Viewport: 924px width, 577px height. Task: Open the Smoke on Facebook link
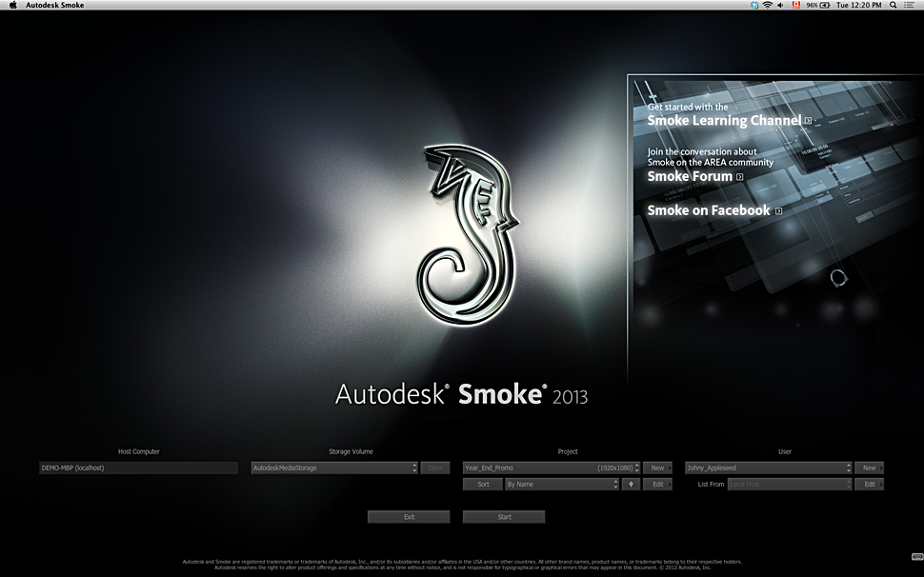[x=709, y=210]
